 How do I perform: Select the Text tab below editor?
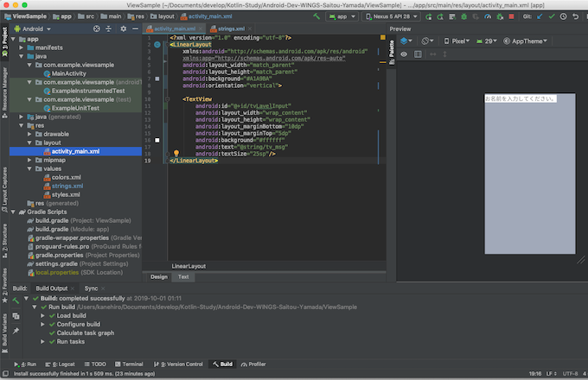pyautogui.click(x=183, y=277)
